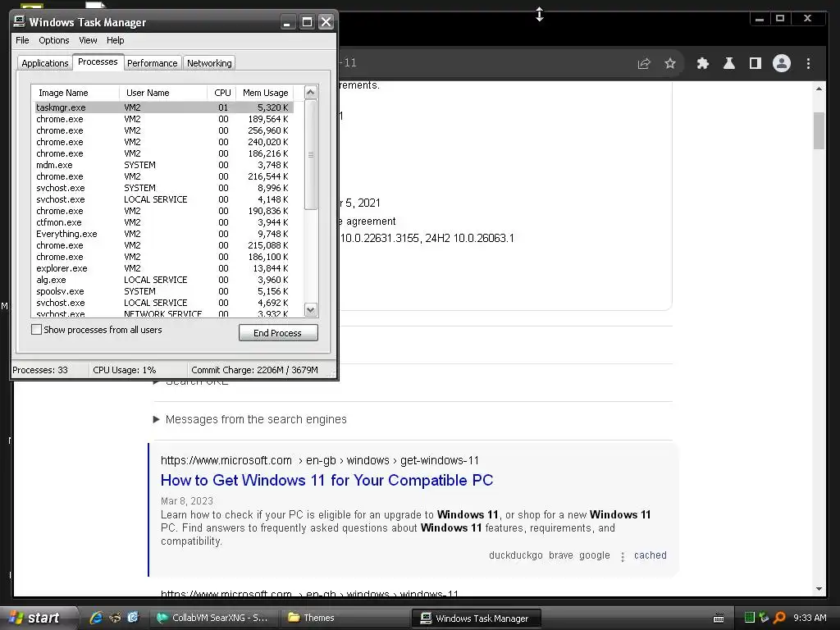Screen dimensions: 840x630
Task: Open the Chrome profile avatar
Action: [782, 64]
